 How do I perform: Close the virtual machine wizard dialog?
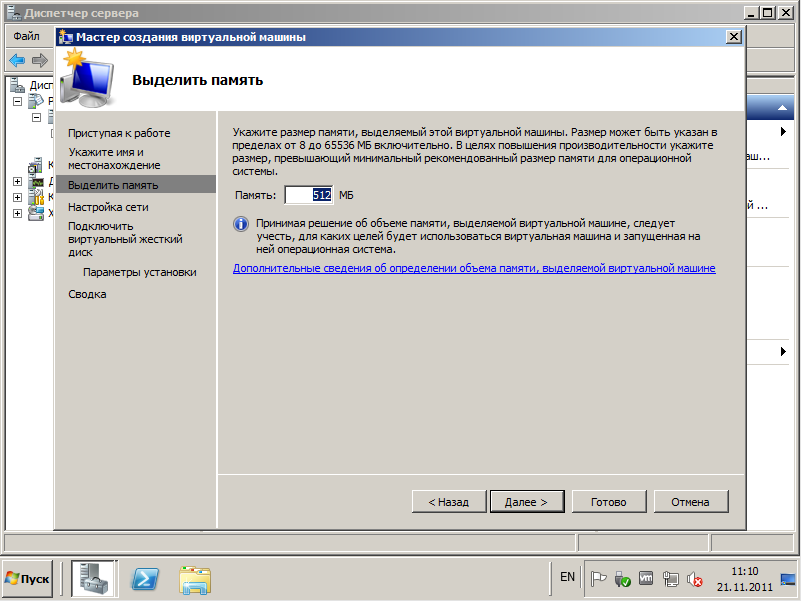733,37
